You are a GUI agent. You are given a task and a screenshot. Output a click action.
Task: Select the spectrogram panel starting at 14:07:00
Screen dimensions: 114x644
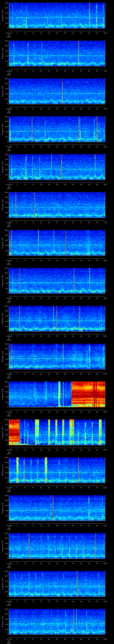tap(57, 243)
